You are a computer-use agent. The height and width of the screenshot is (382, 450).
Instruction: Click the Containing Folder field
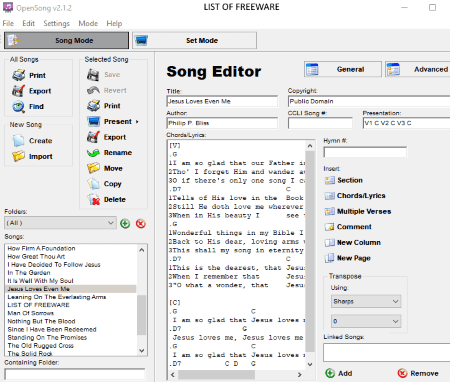coord(75,374)
